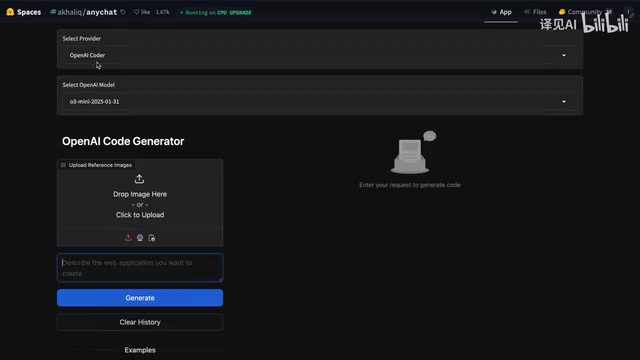640x360 pixels.
Task: Click the Upload Reference Images label
Action: tap(97, 165)
